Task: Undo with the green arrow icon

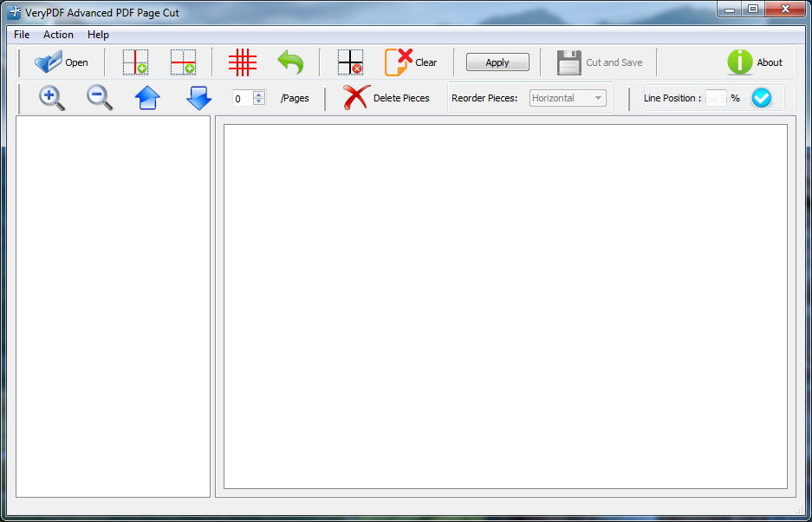Action: [290, 62]
